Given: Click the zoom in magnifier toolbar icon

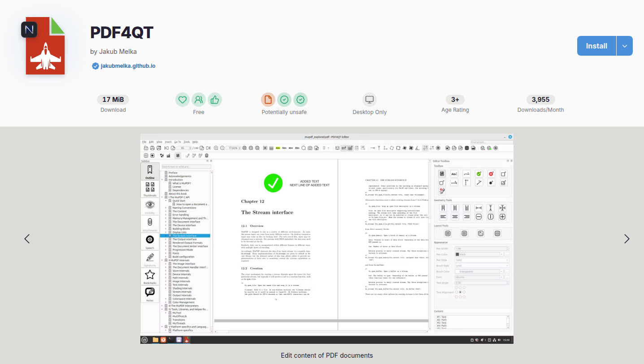Looking at the screenshot, I should [216, 148].
